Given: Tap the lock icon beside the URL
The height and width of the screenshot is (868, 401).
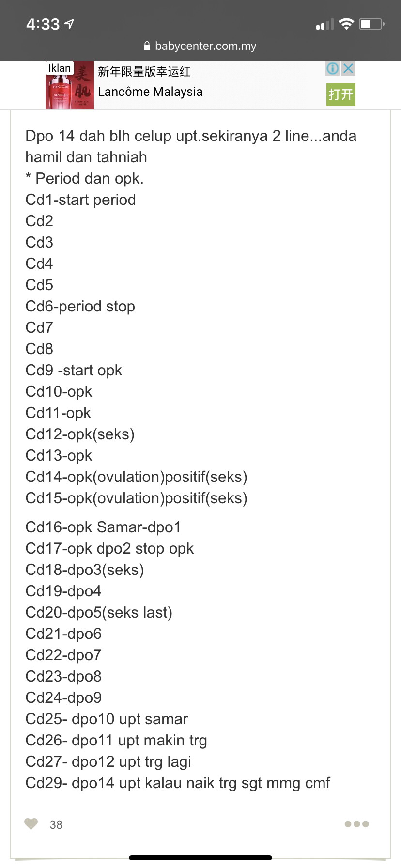Looking at the screenshot, I should (147, 46).
